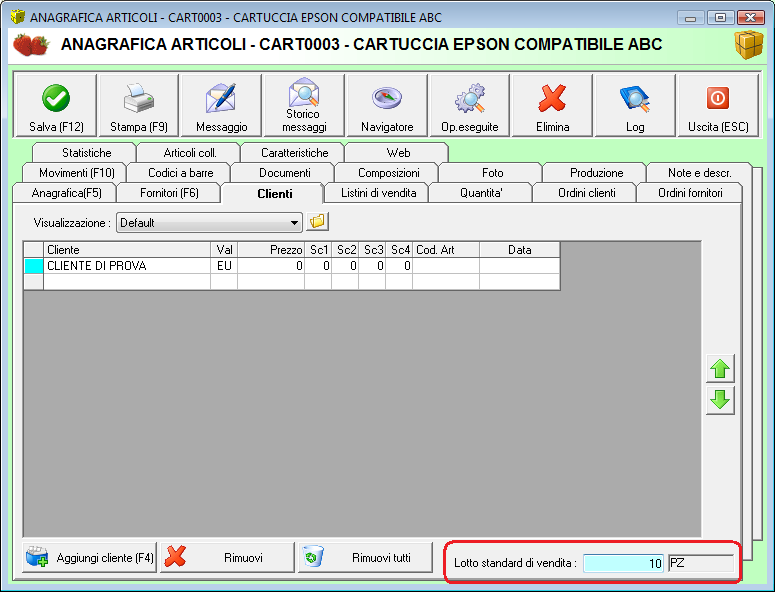This screenshot has width=775, height=592.
Task: Open Storico messaggi envelope icon
Action: point(304,105)
